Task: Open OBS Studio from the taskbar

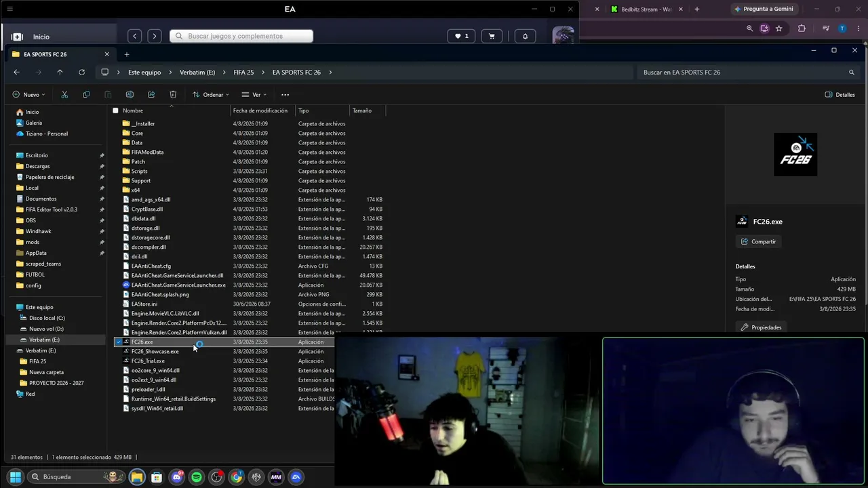Action: (216, 477)
